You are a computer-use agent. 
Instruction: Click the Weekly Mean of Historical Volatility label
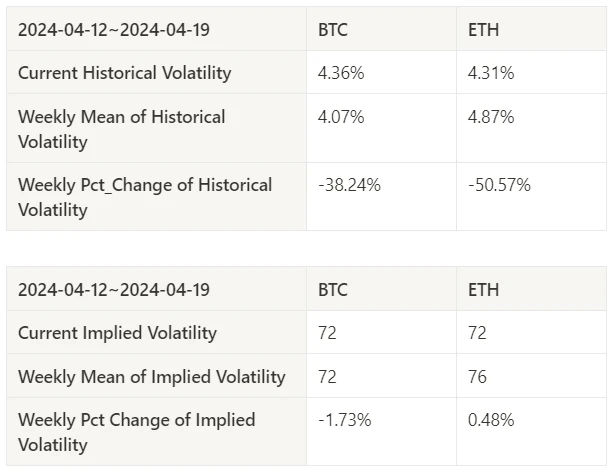(121, 129)
